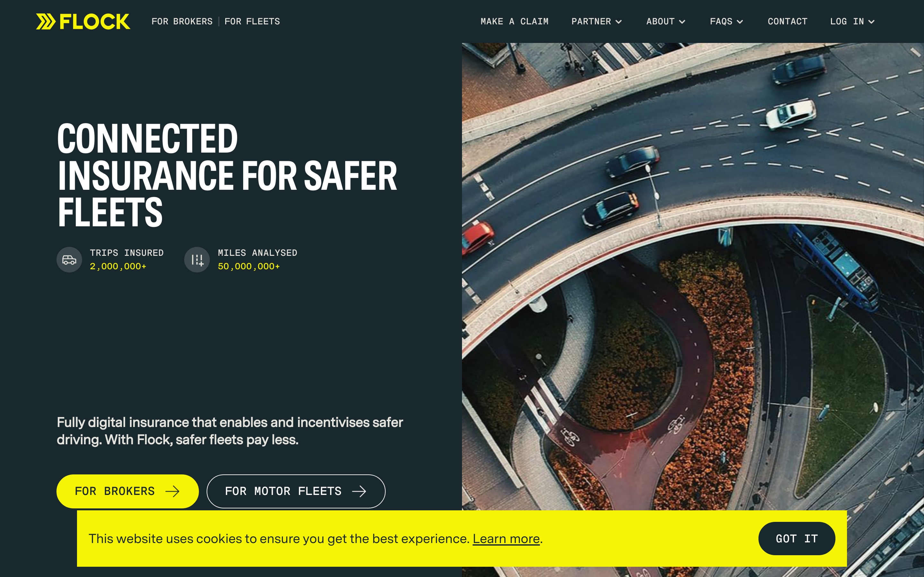924x577 pixels.
Task: Click the car icon beside Trips Insured
Action: [69, 260]
